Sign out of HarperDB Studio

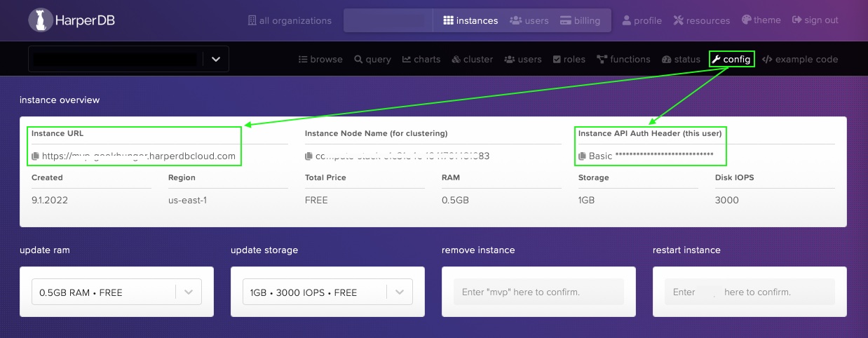coord(815,20)
